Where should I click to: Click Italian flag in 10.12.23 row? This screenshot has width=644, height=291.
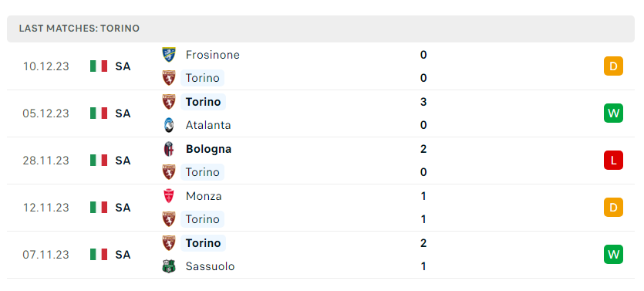click(x=99, y=66)
